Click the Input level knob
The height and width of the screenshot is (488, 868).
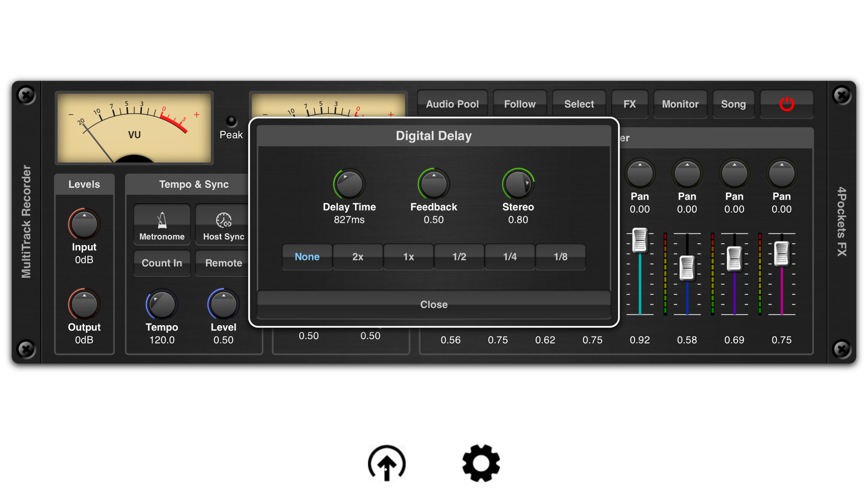[84, 224]
